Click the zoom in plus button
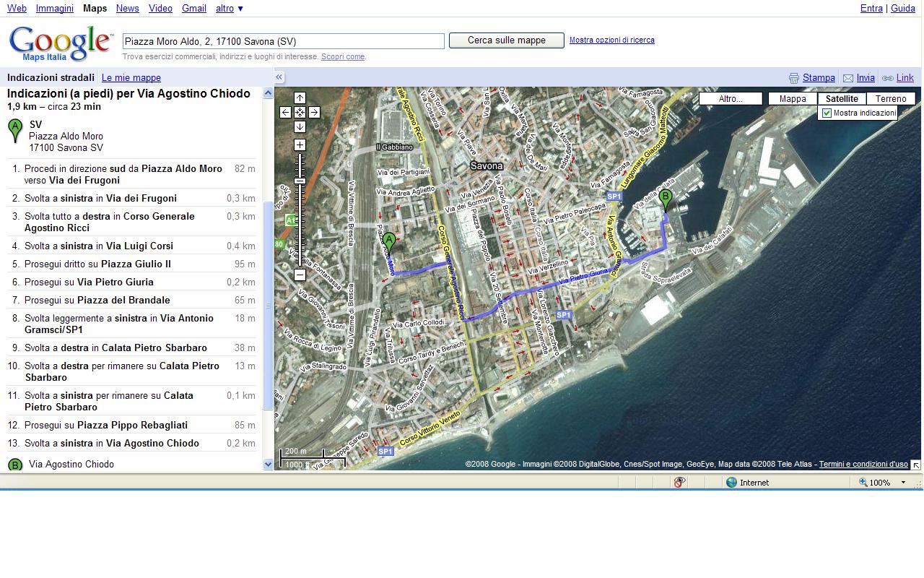Viewport: 924px width, 578px height. point(300,145)
